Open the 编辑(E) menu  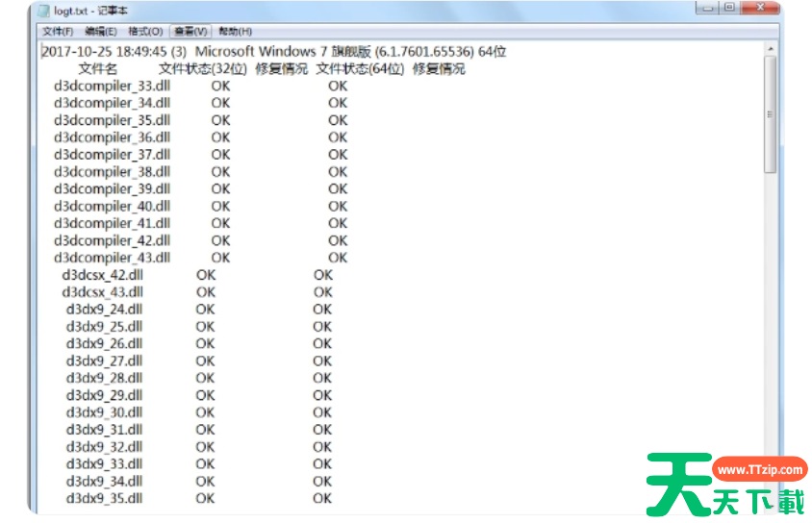[x=101, y=31]
